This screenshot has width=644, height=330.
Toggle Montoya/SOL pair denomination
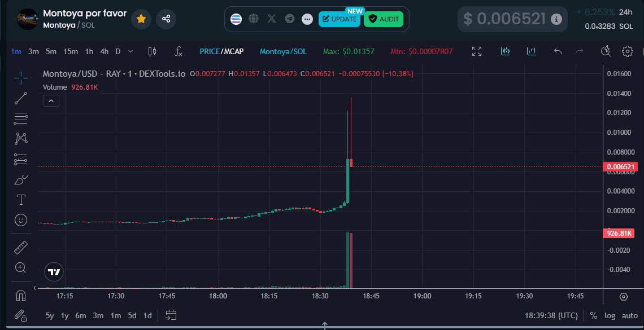pos(283,52)
